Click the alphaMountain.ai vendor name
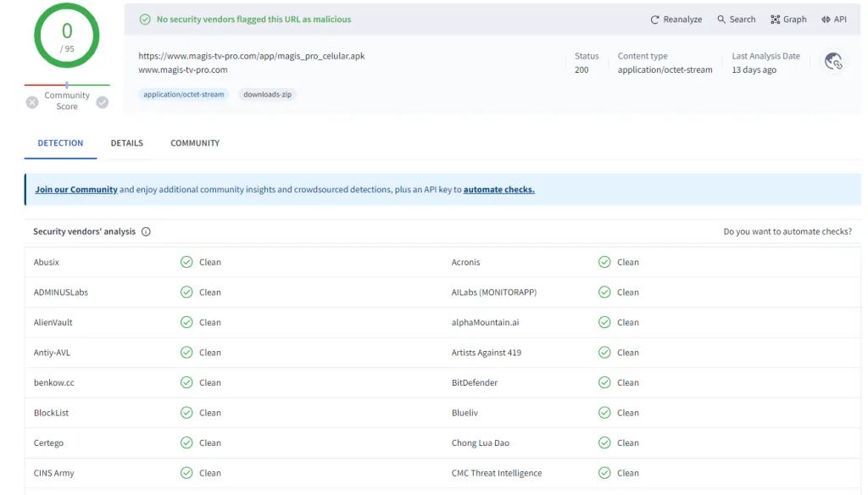This screenshot has height=495, width=868. tap(485, 322)
